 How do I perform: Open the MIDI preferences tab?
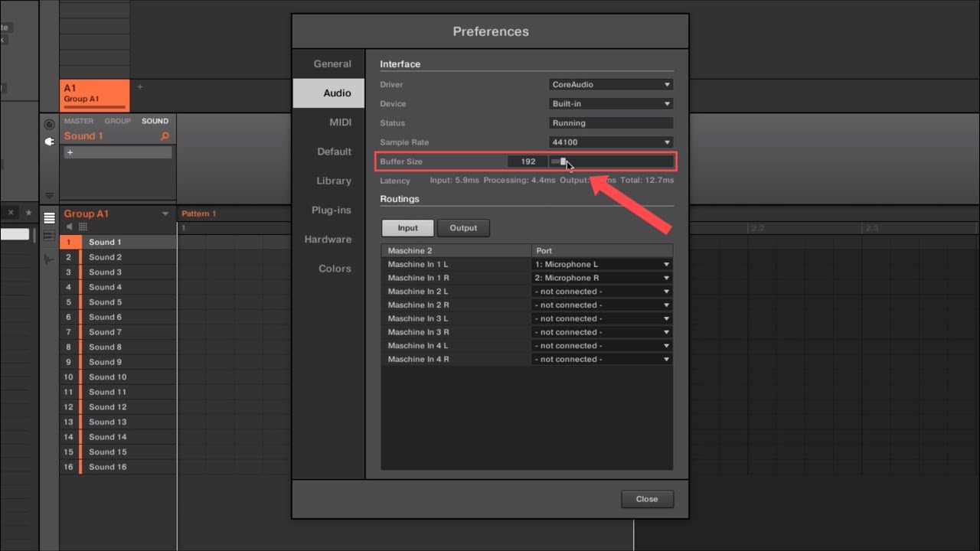pos(339,122)
